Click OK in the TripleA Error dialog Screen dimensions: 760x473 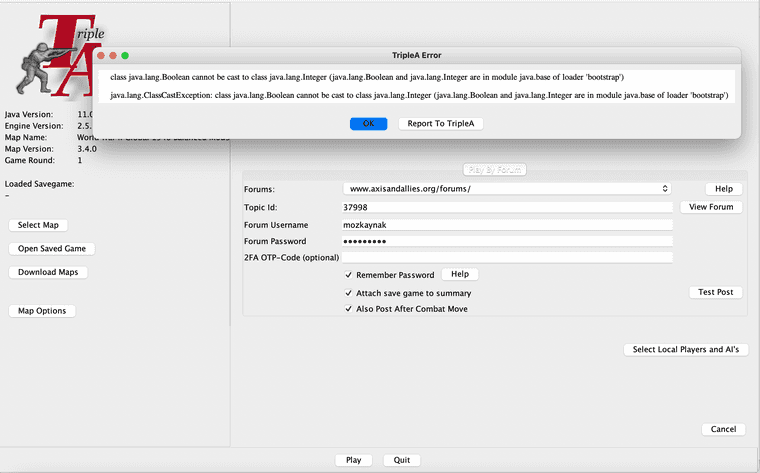point(368,124)
